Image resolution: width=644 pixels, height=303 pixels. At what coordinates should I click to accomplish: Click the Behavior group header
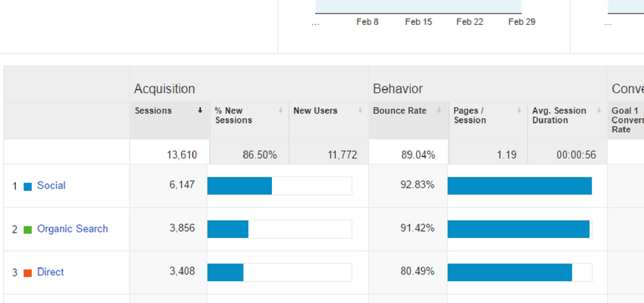398,89
